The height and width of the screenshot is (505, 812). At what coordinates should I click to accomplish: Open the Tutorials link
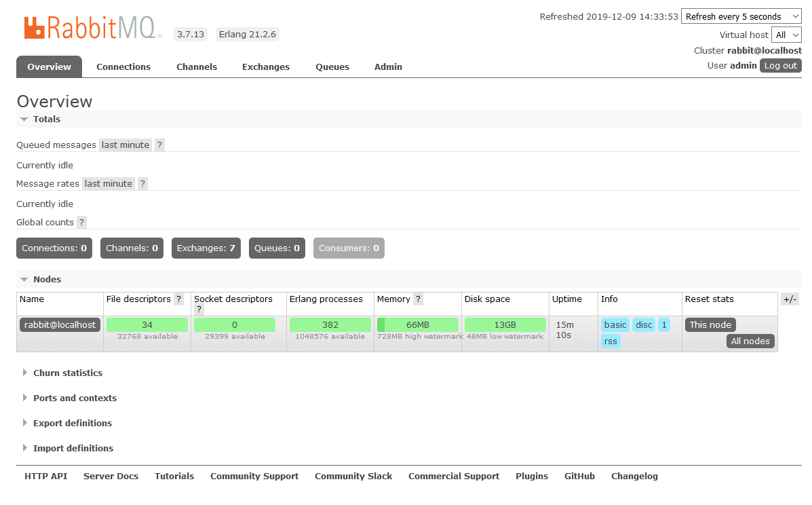coord(174,476)
